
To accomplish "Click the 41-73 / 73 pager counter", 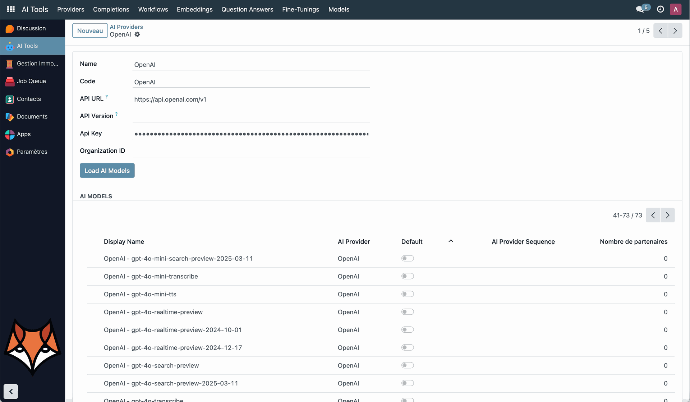I will click(628, 216).
